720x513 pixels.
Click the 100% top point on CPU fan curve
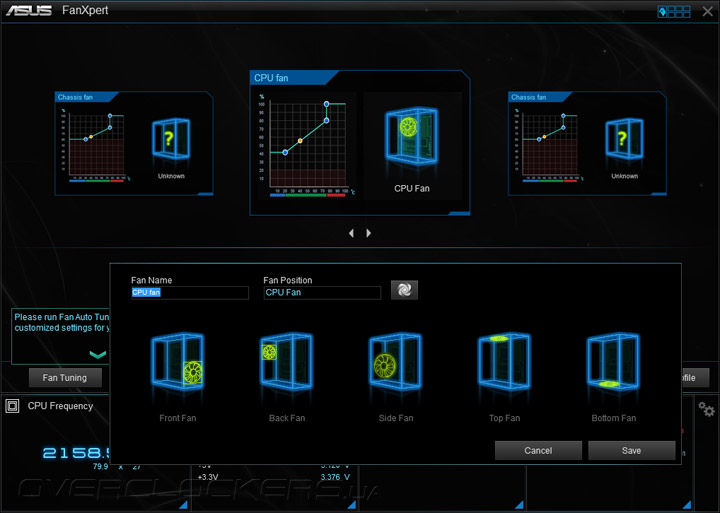click(326, 104)
